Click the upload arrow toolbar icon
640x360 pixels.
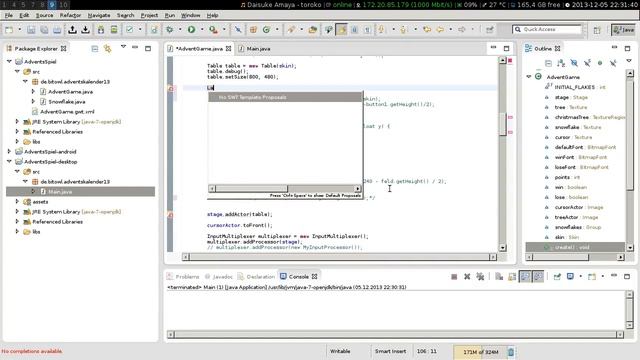point(72,29)
